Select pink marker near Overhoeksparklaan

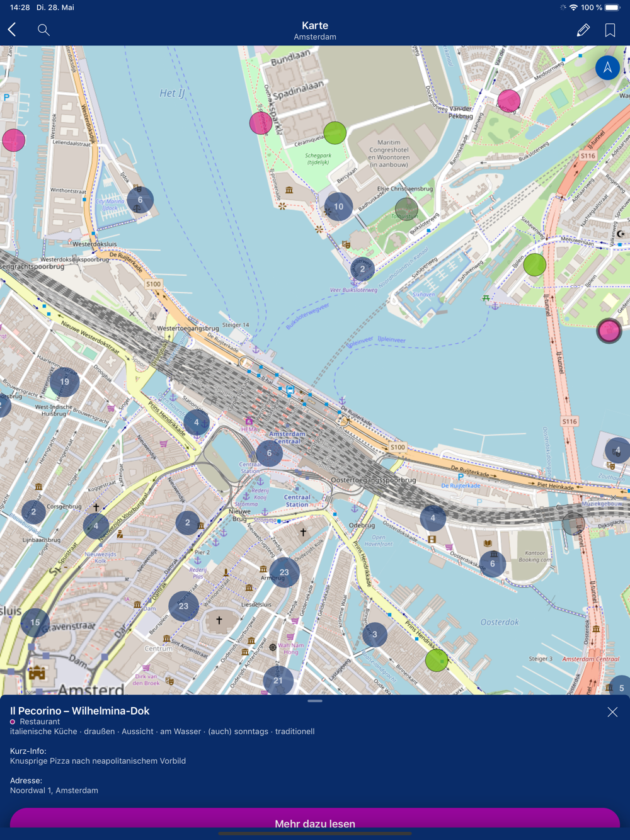(261, 123)
